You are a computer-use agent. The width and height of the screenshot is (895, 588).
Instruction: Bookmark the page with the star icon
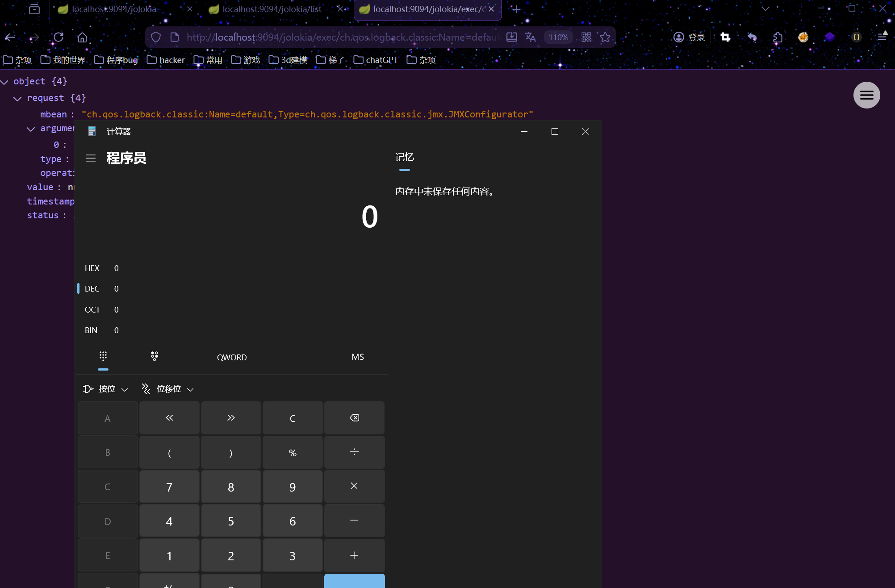click(605, 37)
